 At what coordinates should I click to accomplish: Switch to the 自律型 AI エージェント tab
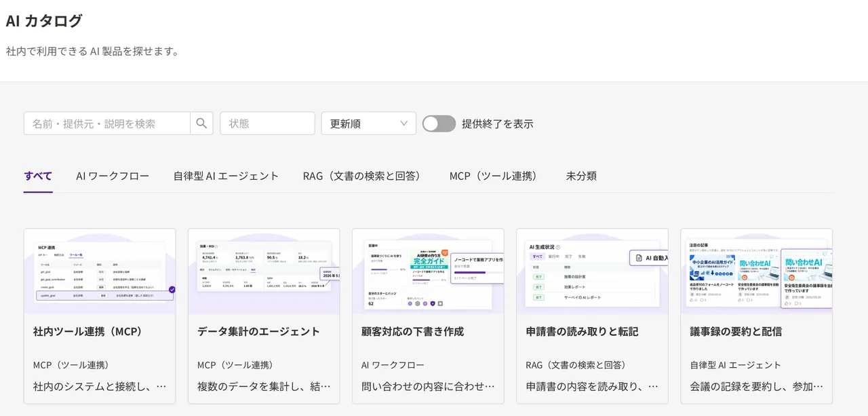pyautogui.click(x=226, y=176)
